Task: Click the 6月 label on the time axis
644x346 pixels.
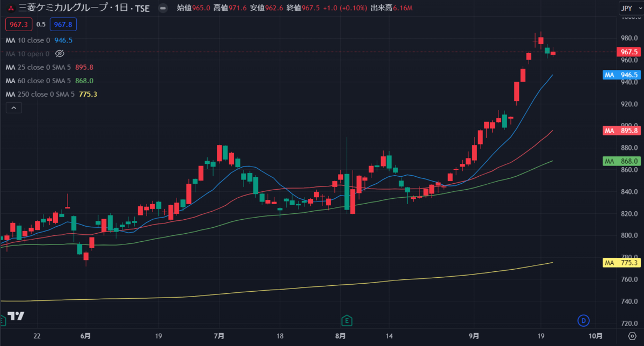Action: (x=86, y=336)
